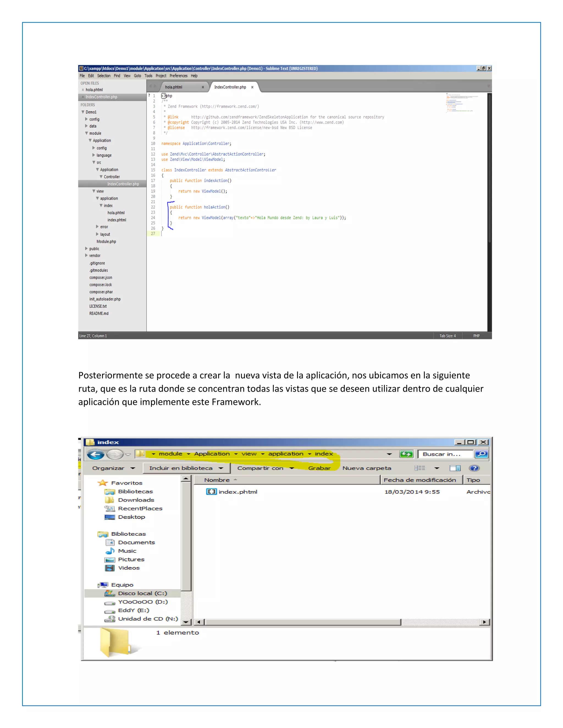Click the Equipo computer icon
The image size is (563, 728).
[x=103, y=585]
